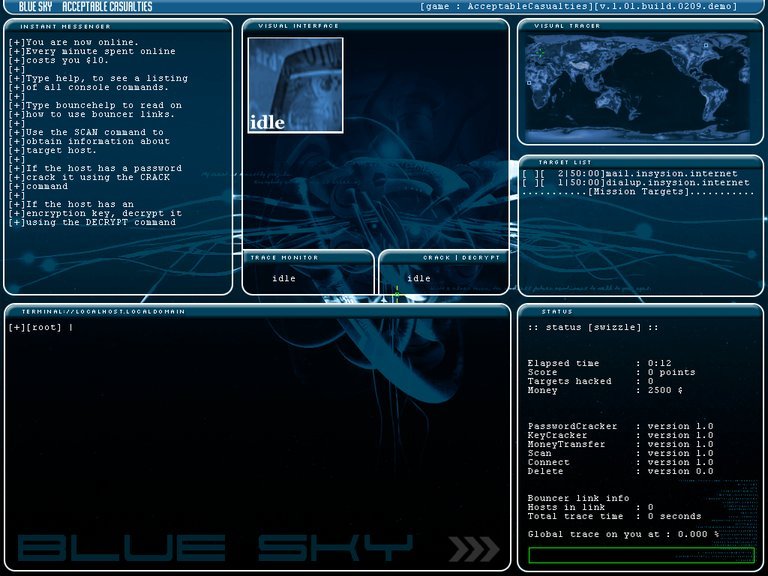768x576 pixels.
Task: Click the triple chevron arrows icon
Action: point(473,548)
